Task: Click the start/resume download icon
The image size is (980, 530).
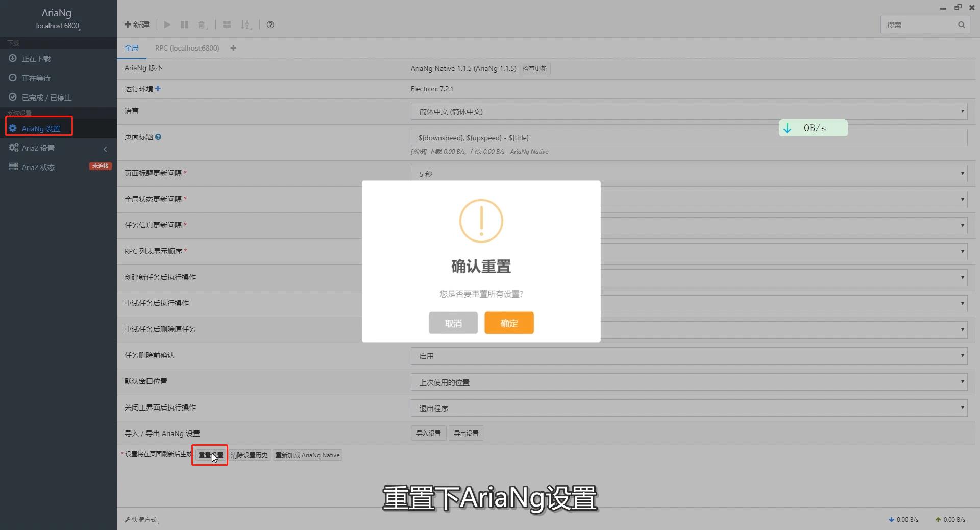Action: pos(167,25)
